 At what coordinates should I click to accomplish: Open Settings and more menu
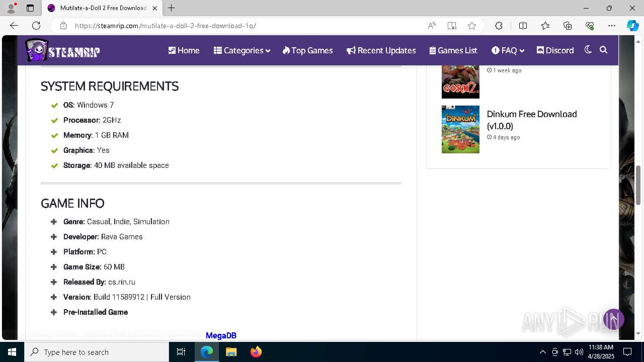[612, 26]
